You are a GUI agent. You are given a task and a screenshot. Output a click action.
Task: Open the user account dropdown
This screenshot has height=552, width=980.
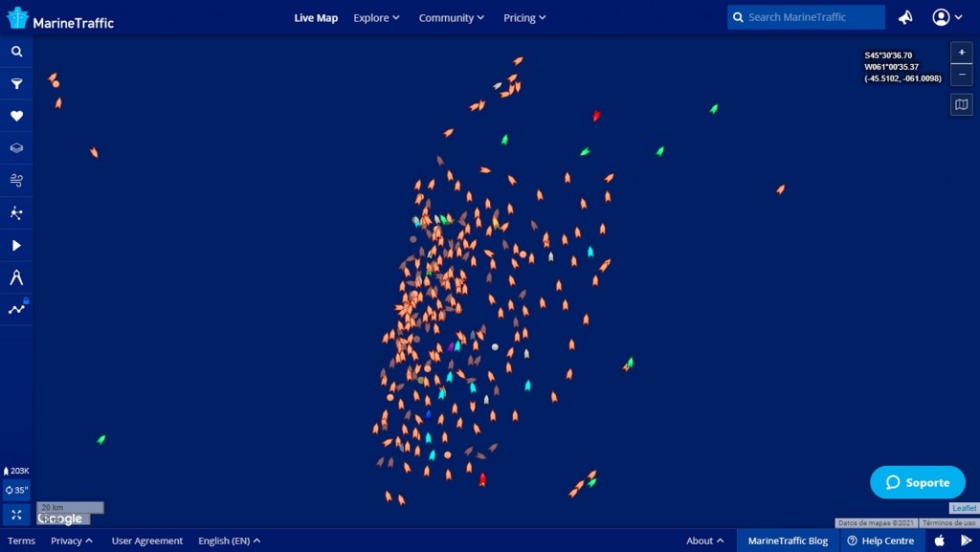(947, 17)
